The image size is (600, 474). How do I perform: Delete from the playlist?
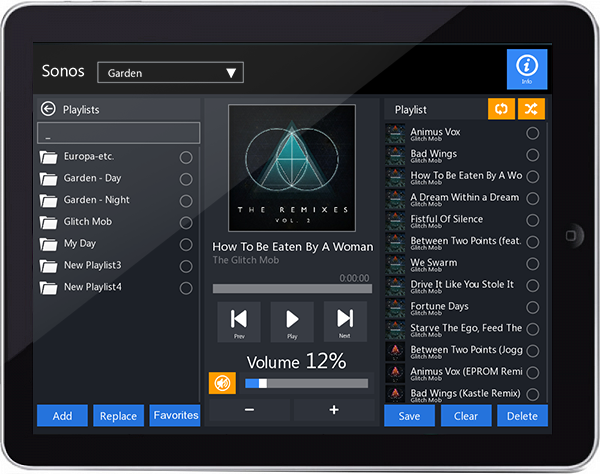[x=522, y=415]
